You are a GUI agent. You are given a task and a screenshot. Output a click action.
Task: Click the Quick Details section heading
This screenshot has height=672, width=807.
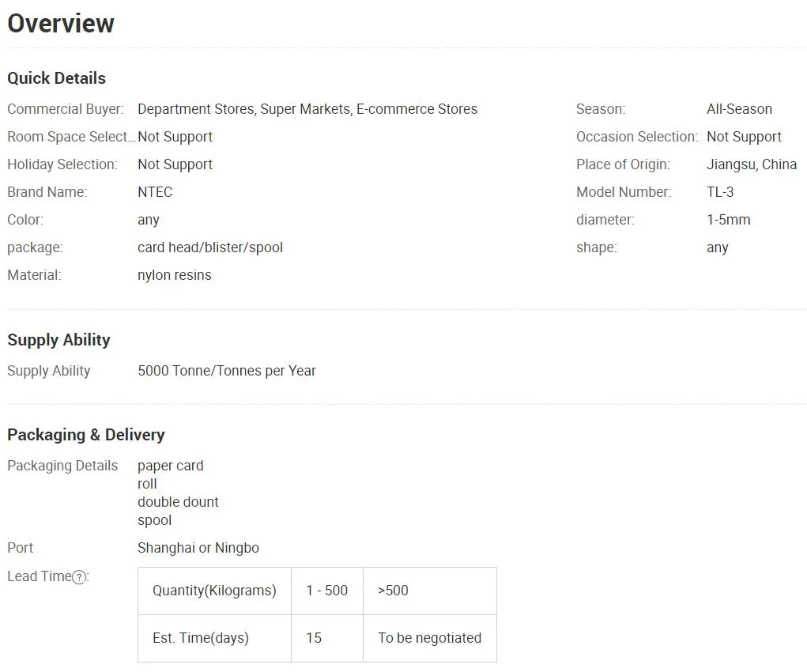pyautogui.click(x=56, y=78)
